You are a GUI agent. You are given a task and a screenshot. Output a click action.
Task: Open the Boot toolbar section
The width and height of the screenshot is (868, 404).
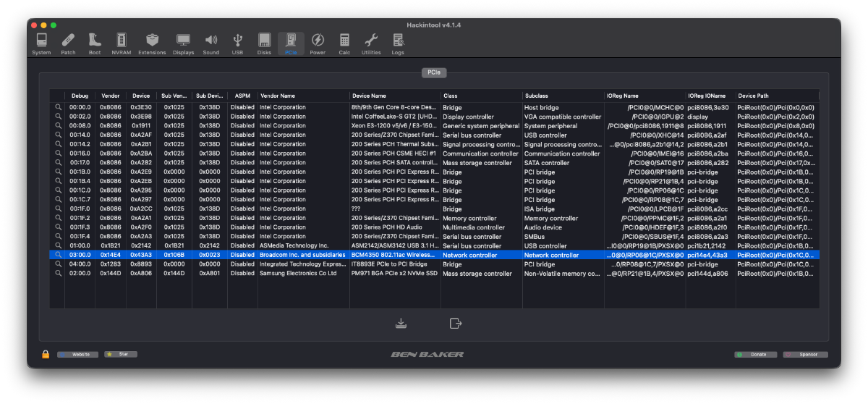(x=95, y=43)
